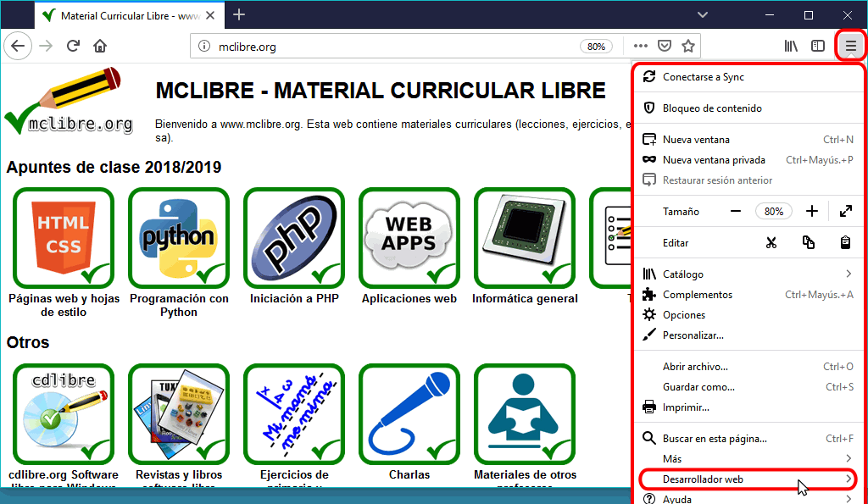Paste with clipboard icon
The image size is (868, 504).
pyautogui.click(x=845, y=243)
